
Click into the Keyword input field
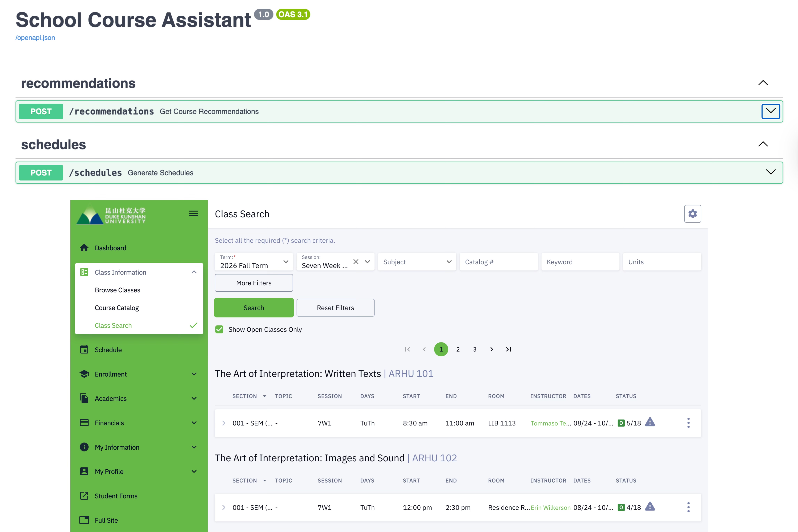tap(580, 262)
